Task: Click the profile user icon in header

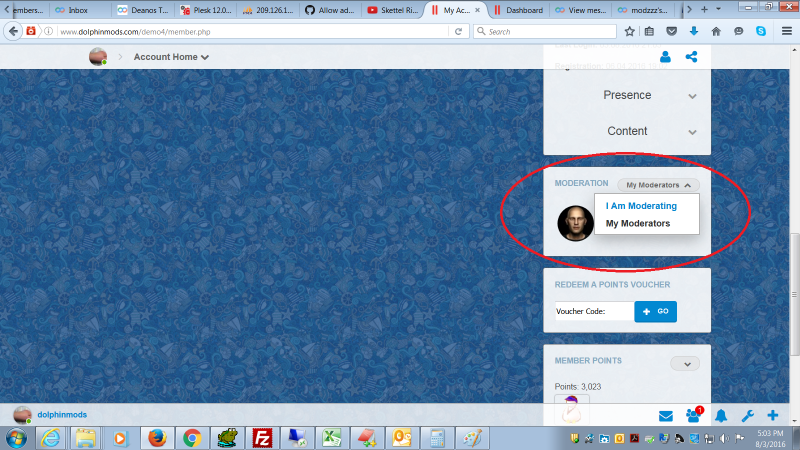Action: coord(665,57)
